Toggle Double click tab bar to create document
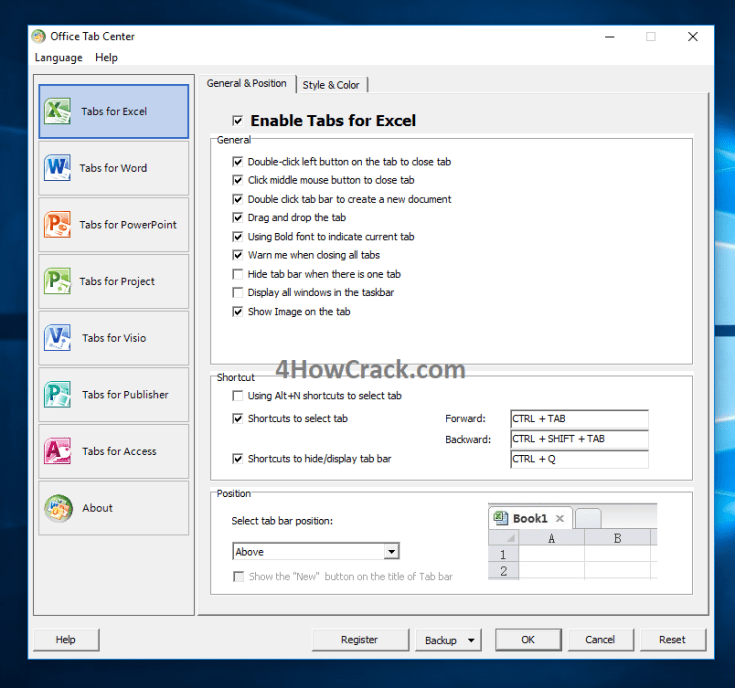The width and height of the screenshot is (735, 688). tap(238, 199)
